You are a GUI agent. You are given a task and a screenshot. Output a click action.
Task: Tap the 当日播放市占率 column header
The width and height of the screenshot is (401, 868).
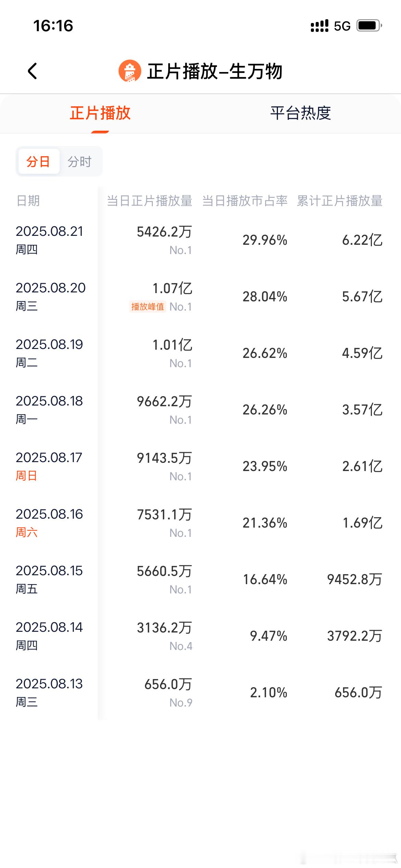[x=245, y=201]
